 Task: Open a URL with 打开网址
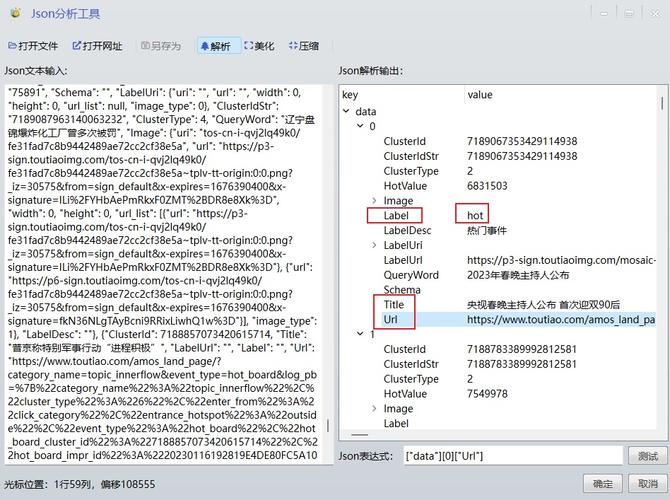(97, 46)
